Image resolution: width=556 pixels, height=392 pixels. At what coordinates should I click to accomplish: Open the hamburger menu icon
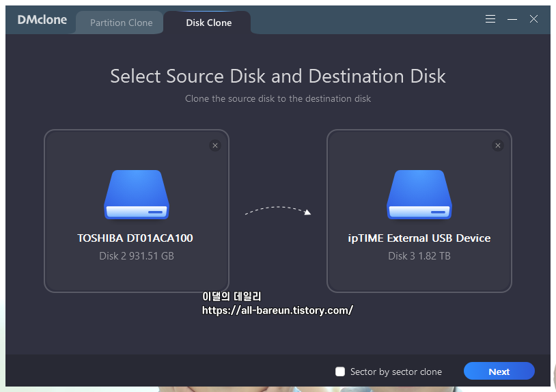(490, 19)
